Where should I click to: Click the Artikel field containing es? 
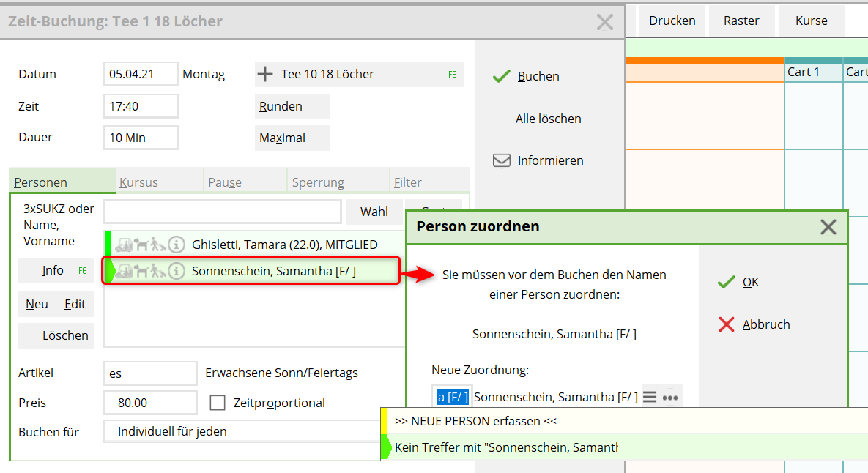coord(150,373)
